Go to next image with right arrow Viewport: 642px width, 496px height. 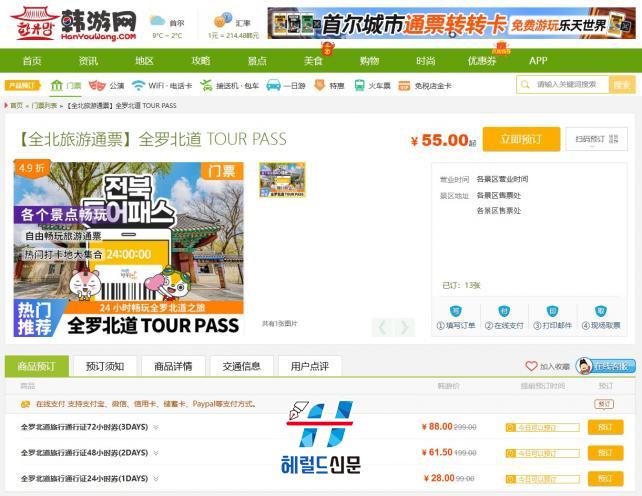(404, 327)
